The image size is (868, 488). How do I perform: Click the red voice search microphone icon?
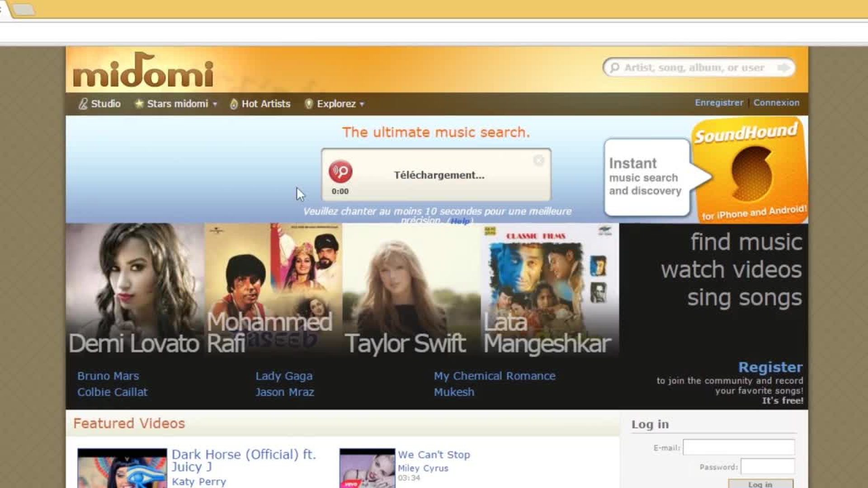pyautogui.click(x=340, y=172)
